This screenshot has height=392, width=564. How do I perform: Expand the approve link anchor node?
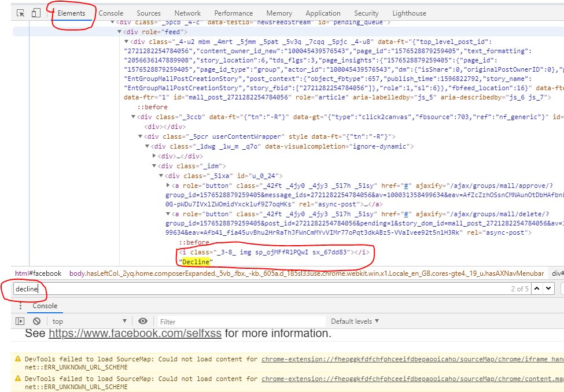(168, 185)
